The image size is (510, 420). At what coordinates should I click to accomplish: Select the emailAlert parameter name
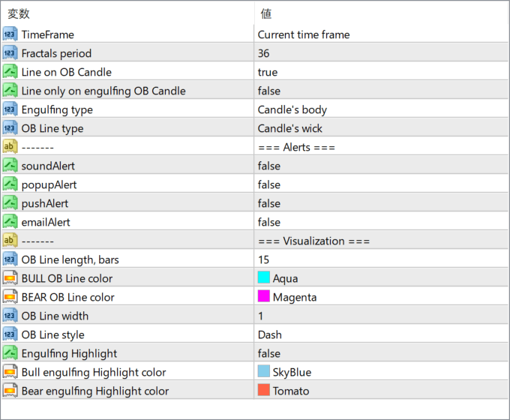46,222
